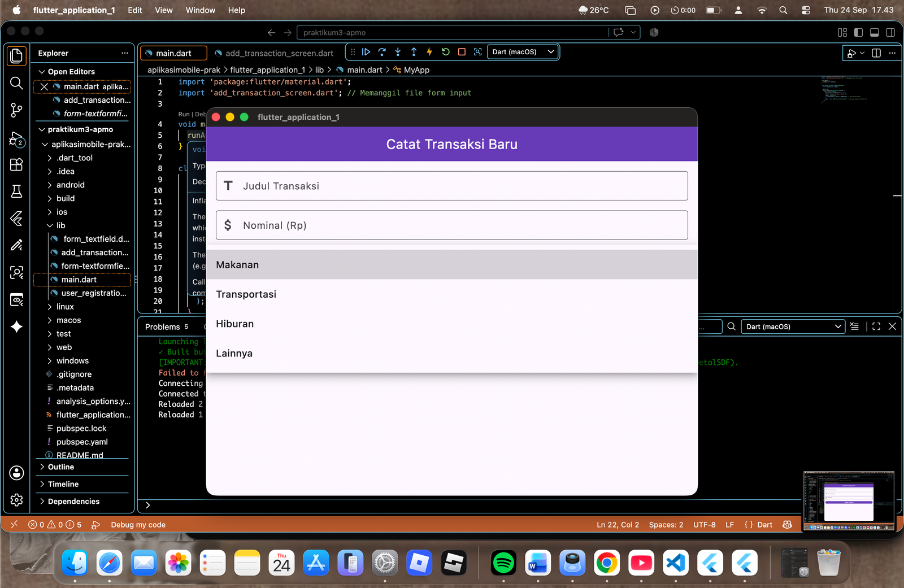Open the Testing flask view
Screen dimensions: 904x588
click(x=16, y=191)
